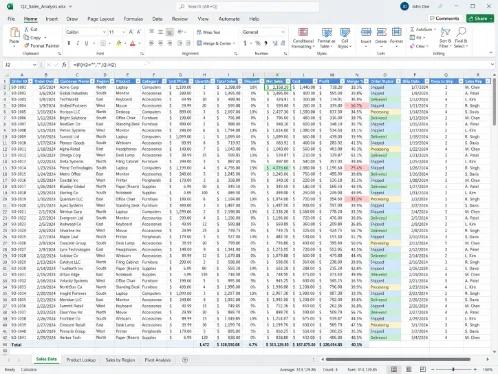Open the Cell Styles gallery
This screenshot has width=498, height=374.
(x=345, y=38)
